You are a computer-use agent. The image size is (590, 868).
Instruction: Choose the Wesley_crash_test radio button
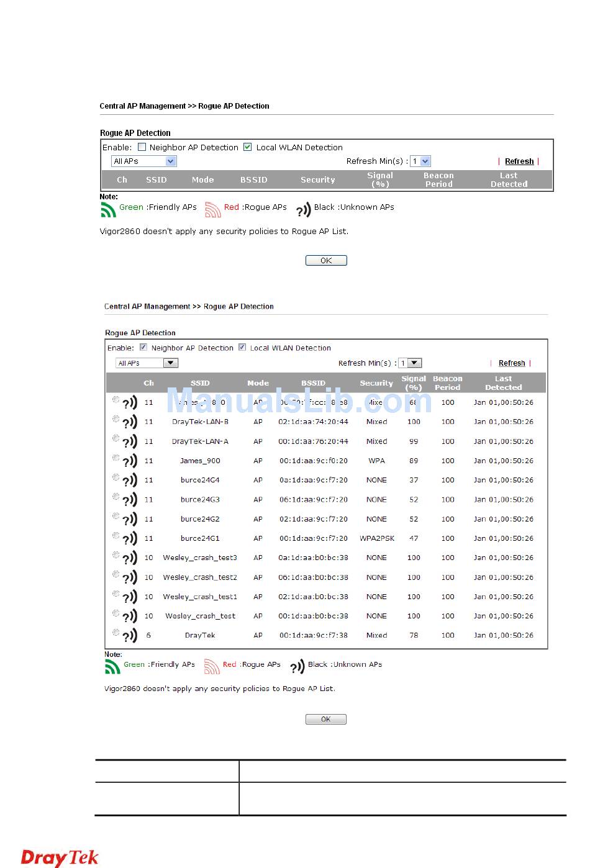(116, 613)
